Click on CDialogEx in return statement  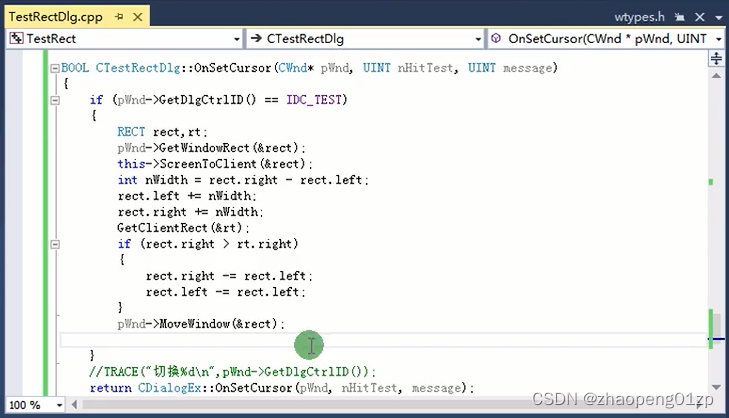pos(169,388)
